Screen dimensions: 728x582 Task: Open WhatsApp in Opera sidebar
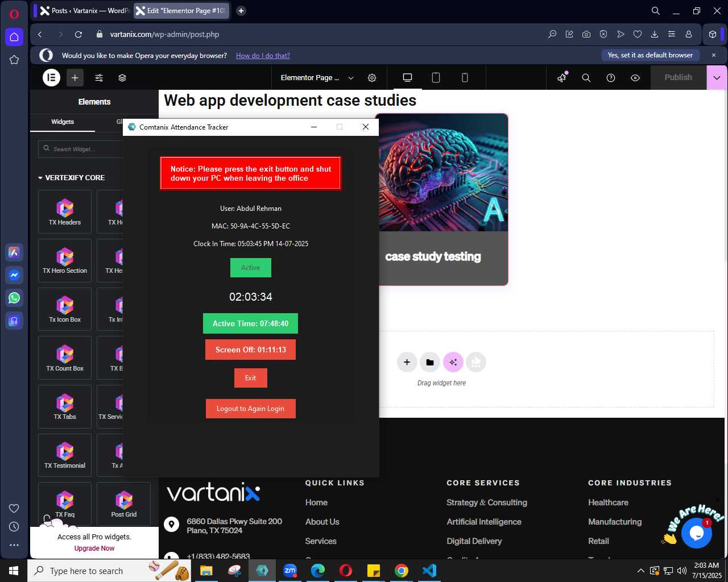coord(14,298)
